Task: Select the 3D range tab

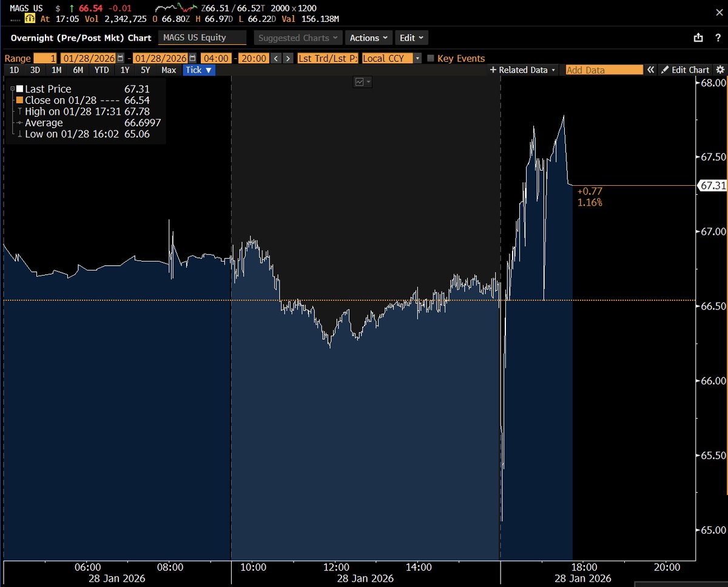Action: 35,70
